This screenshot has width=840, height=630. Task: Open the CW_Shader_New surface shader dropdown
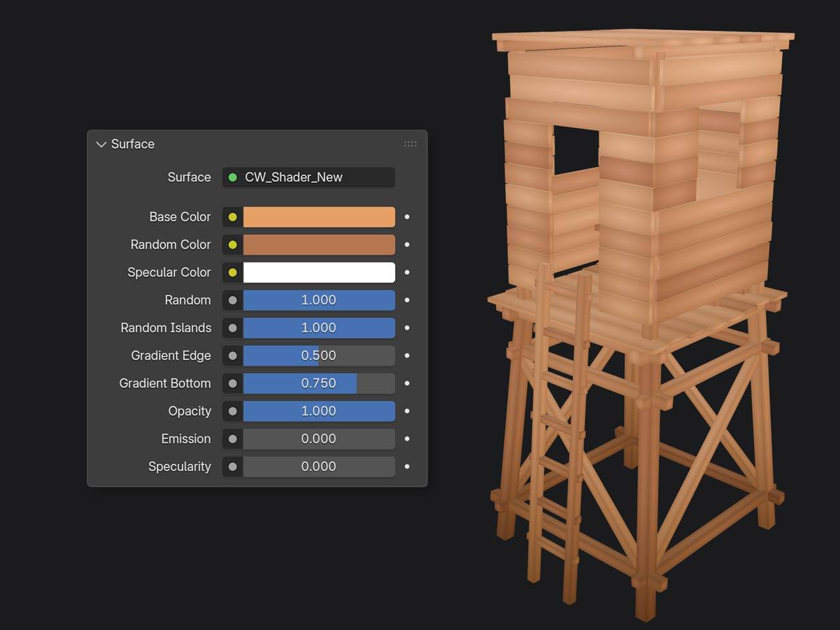tap(308, 177)
